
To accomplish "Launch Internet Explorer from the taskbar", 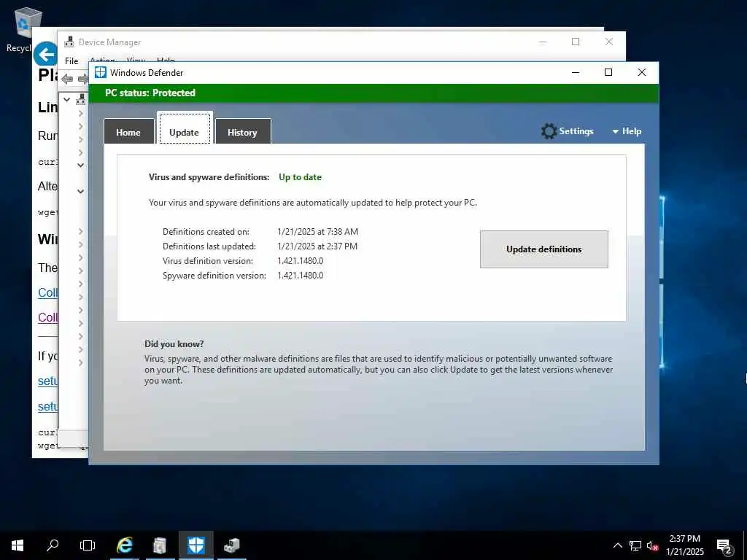I will tap(124, 545).
